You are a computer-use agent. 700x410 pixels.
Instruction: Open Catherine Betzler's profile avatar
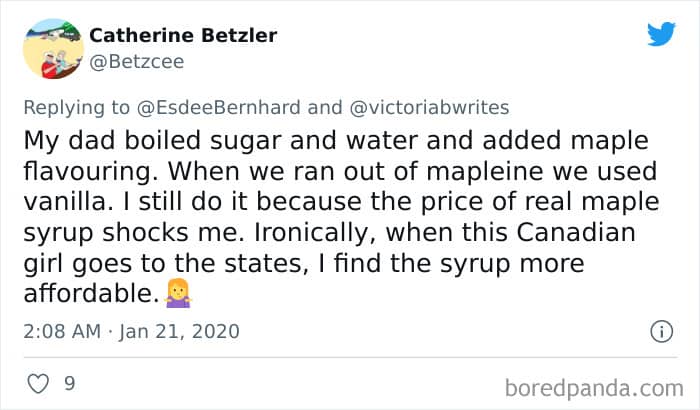(x=52, y=48)
